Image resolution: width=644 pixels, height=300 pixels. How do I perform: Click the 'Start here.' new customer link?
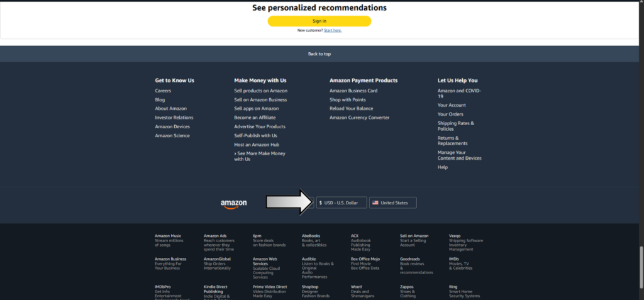(332, 30)
